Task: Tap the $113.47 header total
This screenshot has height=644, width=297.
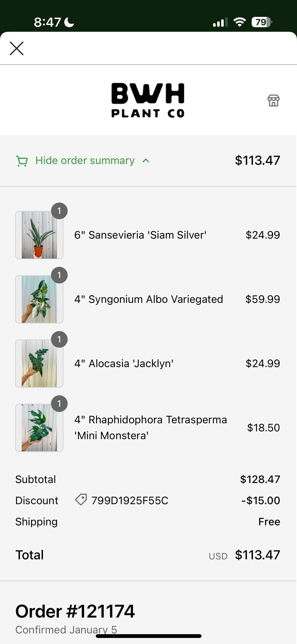Action: tap(257, 160)
